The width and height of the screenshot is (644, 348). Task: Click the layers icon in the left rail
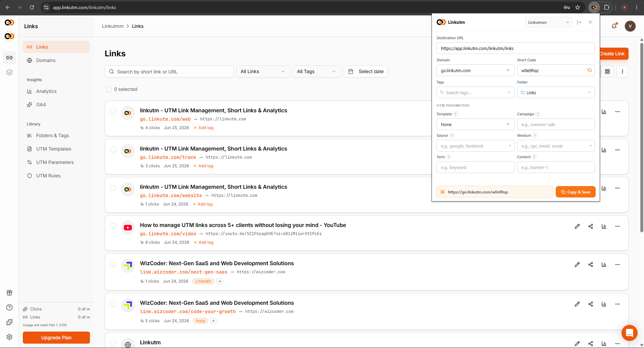point(9,72)
